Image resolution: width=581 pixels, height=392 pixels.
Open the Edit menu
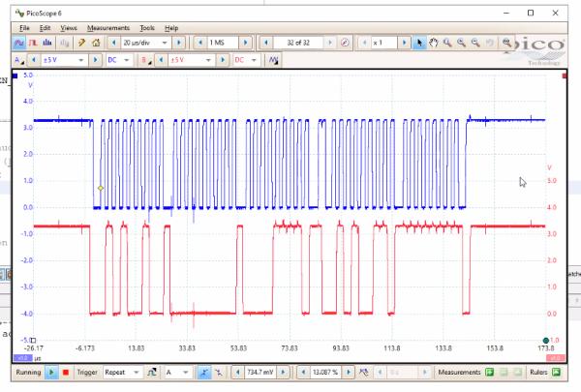pyautogui.click(x=45, y=28)
